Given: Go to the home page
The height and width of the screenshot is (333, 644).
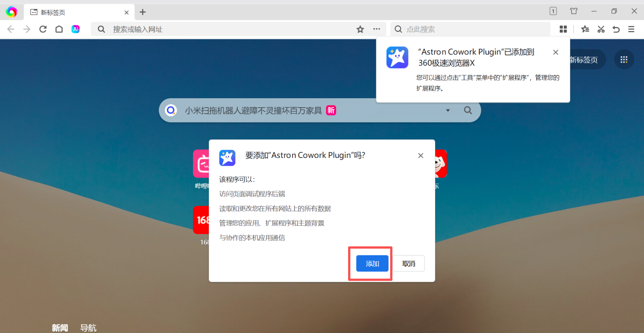Looking at the screenshot, I should point(59,29).
